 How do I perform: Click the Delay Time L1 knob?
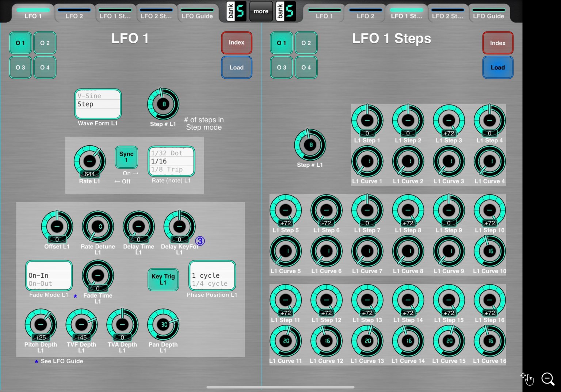[138, 227]
